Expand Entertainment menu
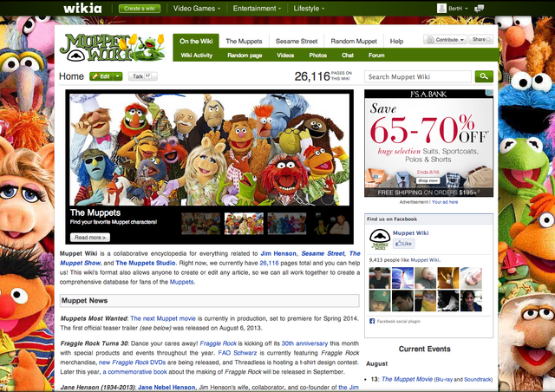555x392 pixels. pos(257,8)
